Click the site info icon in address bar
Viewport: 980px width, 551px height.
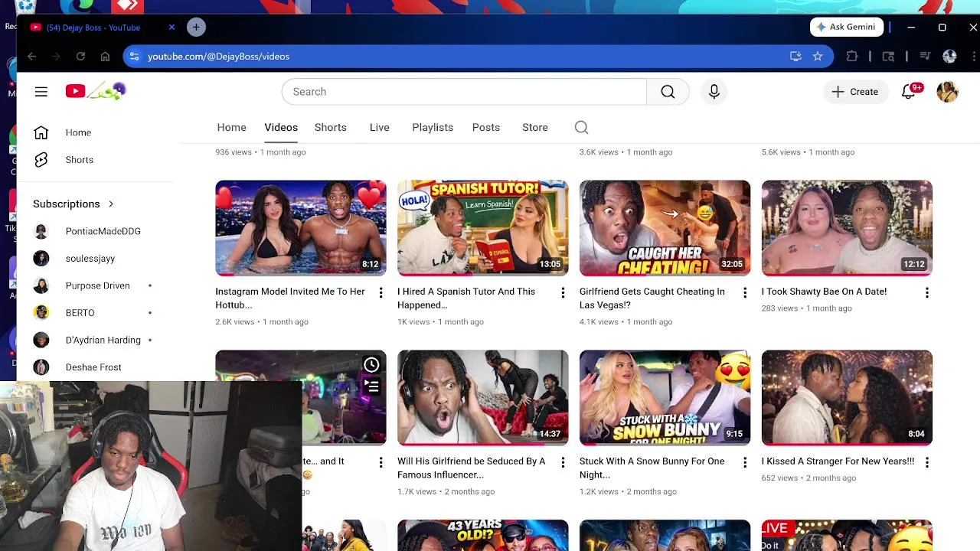click(x=135, y=57)
